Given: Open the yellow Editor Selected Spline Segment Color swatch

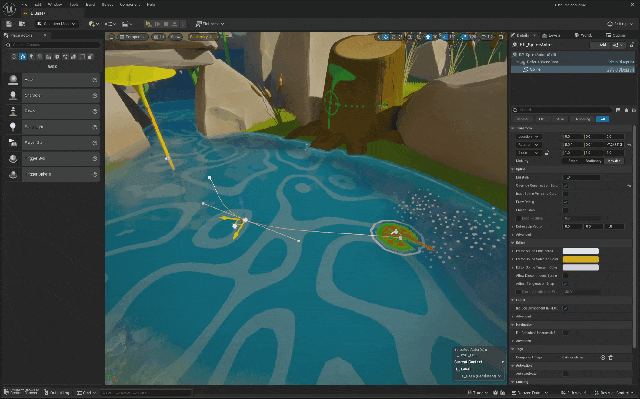Looking at the screenshot, I should pyautogui.click(x=581, y=259).
